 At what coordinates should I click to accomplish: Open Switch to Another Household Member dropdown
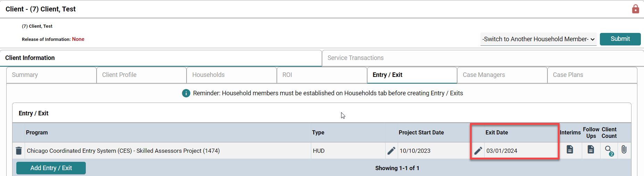pyautogui.click(x=538, y=39)
